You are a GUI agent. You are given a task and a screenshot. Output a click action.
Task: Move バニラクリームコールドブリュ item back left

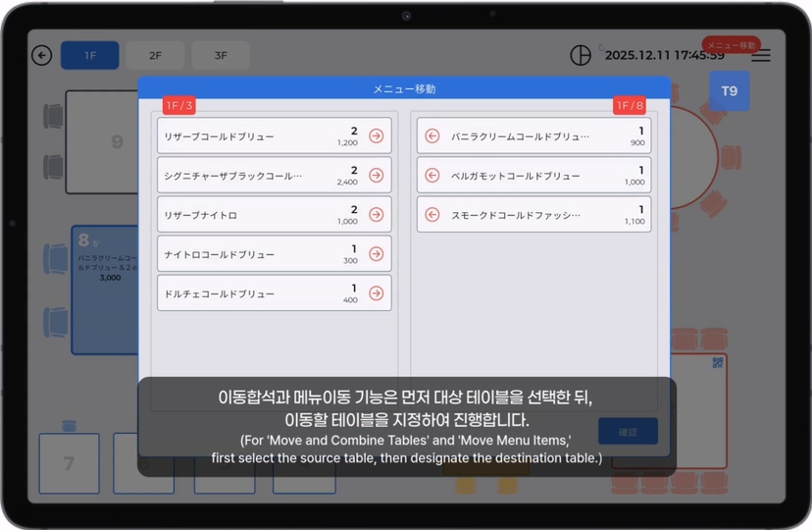(x=432, y=136)
